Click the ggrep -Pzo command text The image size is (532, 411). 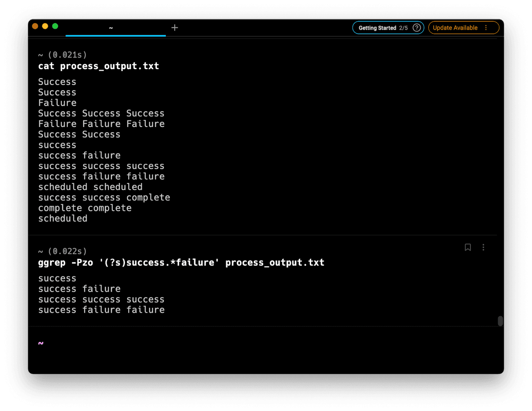pyautogui.click(x=181, y=263)
